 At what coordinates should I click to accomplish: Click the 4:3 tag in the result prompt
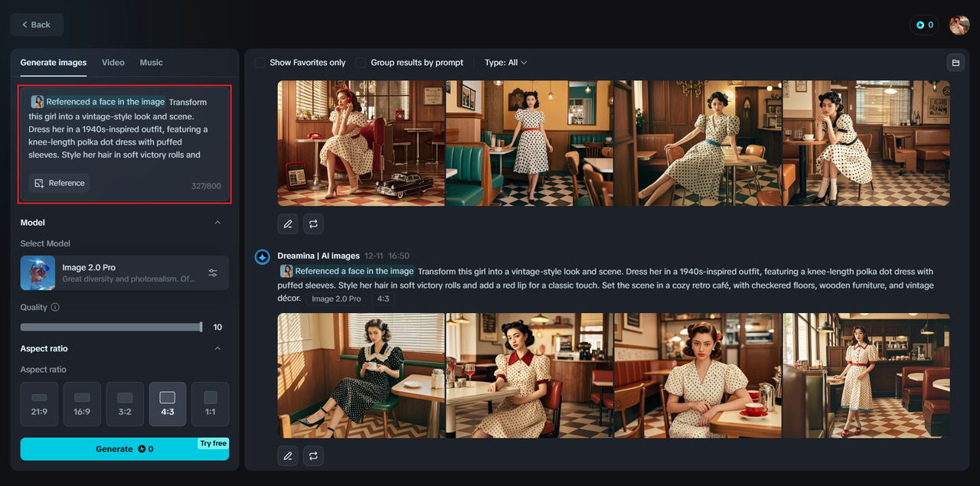pos(383,298)
